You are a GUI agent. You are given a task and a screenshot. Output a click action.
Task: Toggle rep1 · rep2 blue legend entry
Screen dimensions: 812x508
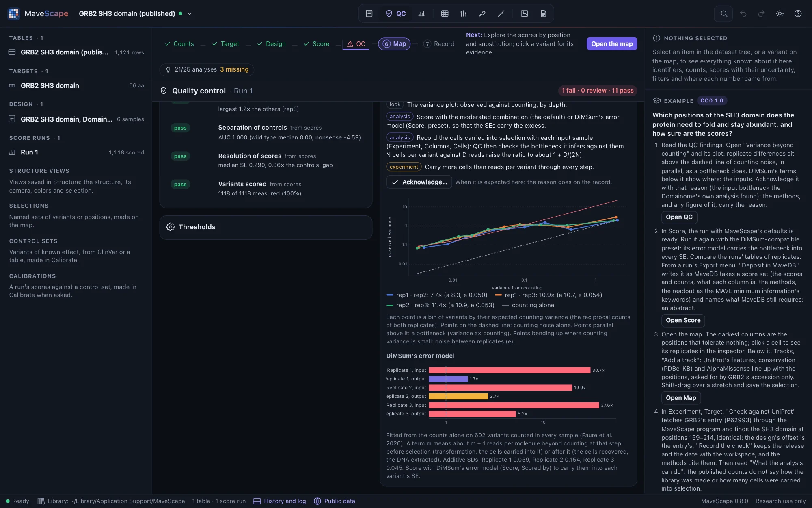437,295
